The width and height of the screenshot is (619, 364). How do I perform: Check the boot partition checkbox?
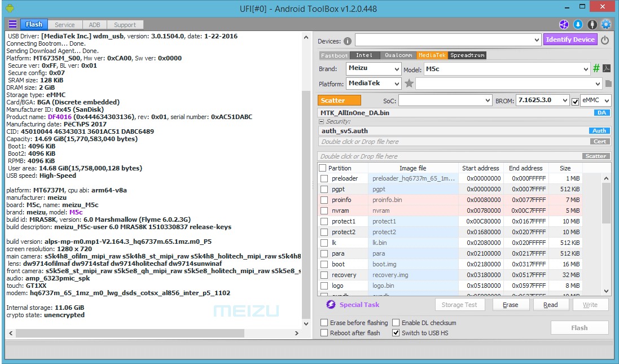324,264
